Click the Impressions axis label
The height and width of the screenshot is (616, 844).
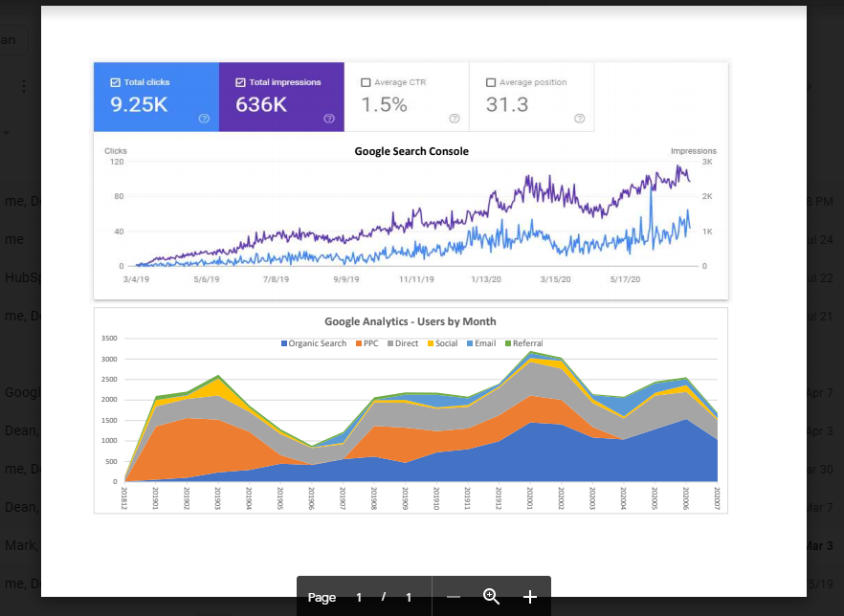pyautogui.click(x=693, y=150)
